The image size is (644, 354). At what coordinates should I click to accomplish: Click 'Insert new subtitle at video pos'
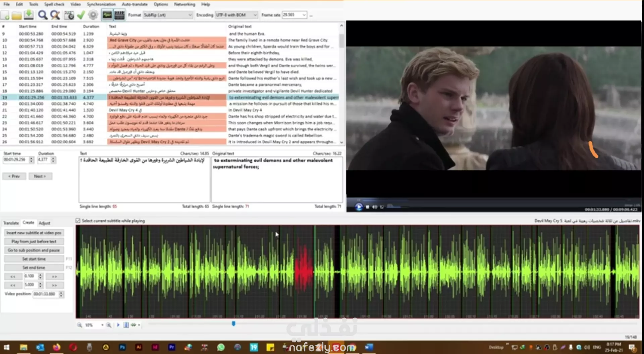(34, 233)
